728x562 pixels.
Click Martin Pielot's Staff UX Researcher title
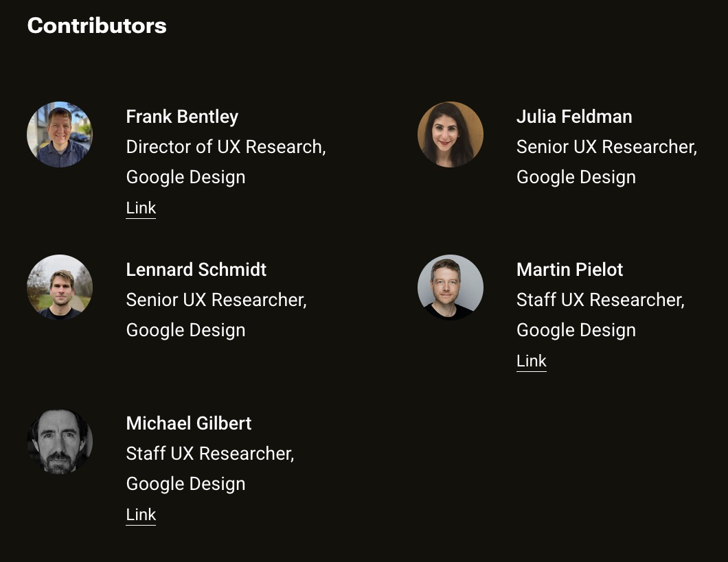coord(600,300)
